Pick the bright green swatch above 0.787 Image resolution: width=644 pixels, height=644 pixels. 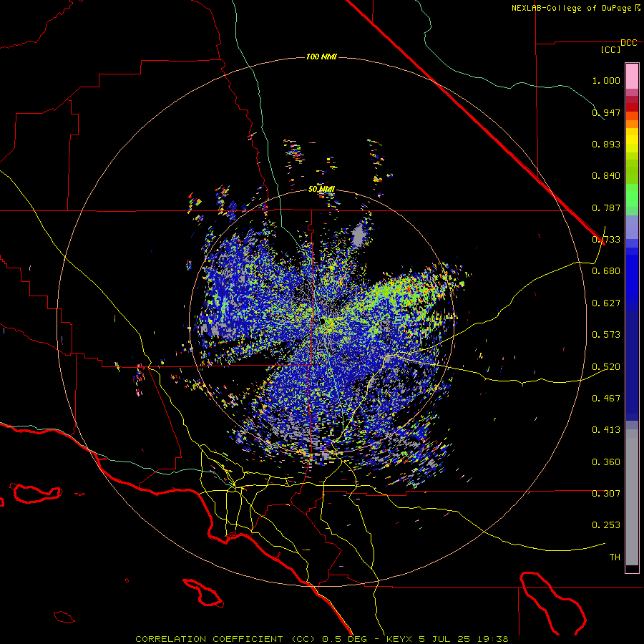coord(632,195)
